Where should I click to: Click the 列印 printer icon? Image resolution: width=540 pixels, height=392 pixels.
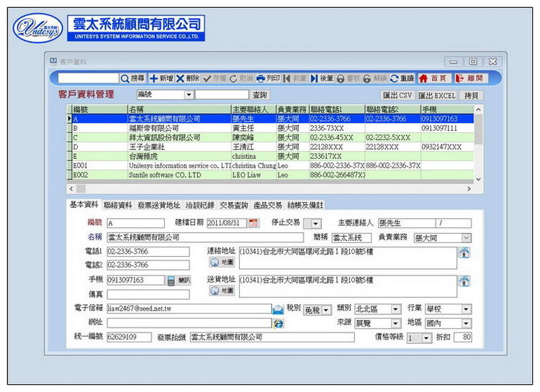click(269, 78)
